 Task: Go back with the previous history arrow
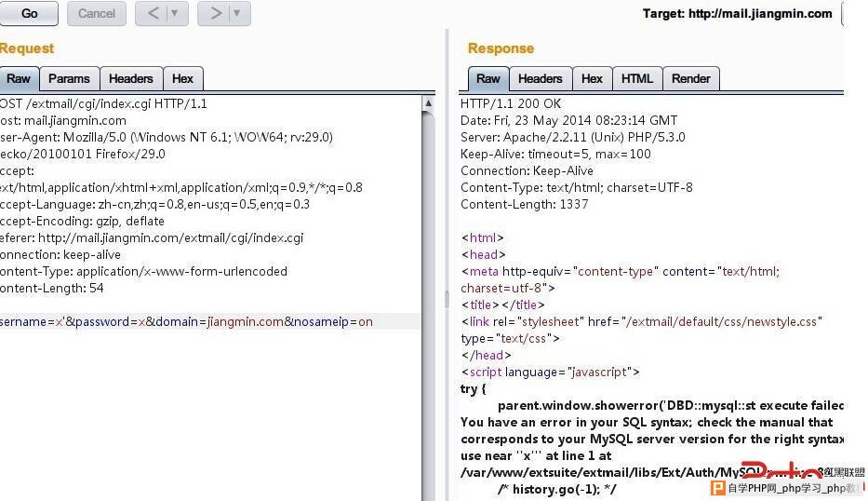(154, 13)
